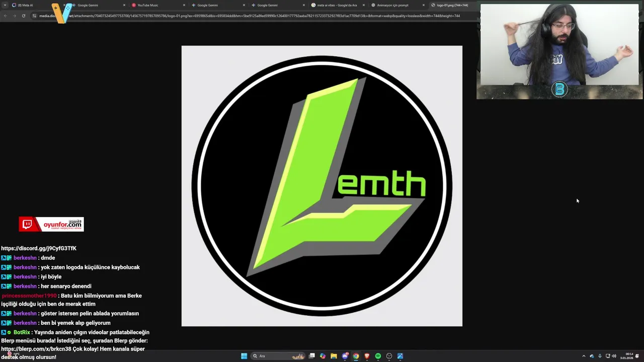Open File Explorer from the taskbar
This screenshot has height=362, width=644.
click(334, 356)
